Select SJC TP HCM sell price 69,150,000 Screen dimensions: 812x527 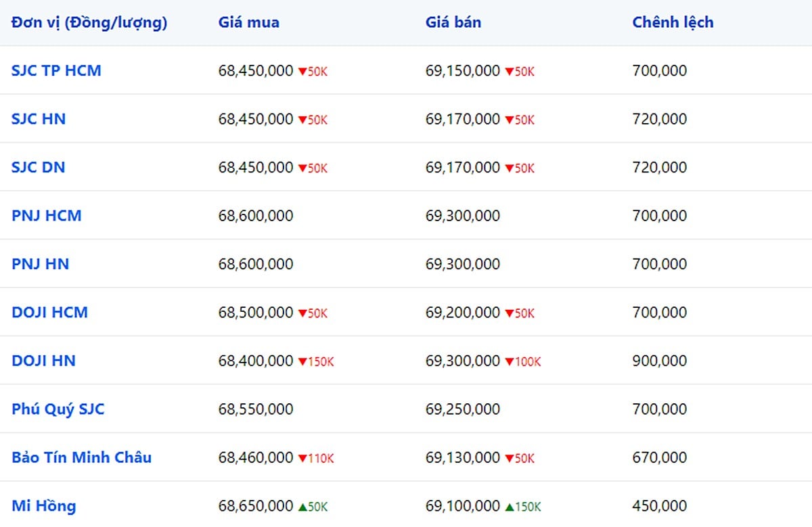click(463, 71)
